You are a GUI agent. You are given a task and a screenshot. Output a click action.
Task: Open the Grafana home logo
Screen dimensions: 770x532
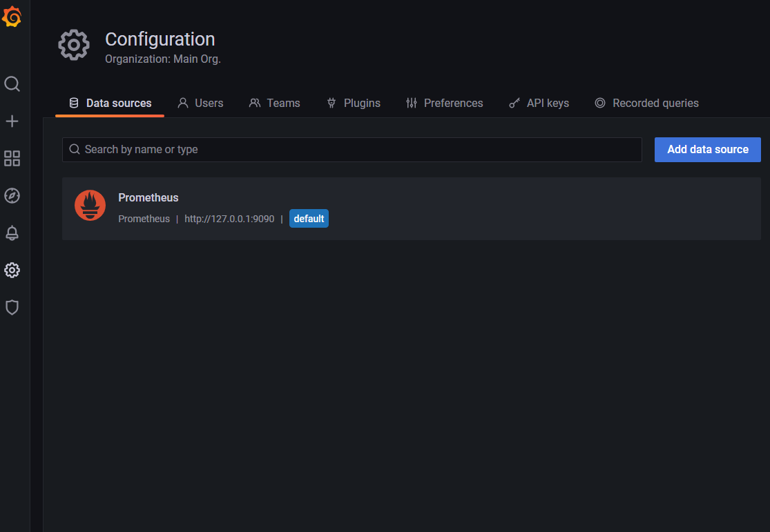tap(12, 17)
